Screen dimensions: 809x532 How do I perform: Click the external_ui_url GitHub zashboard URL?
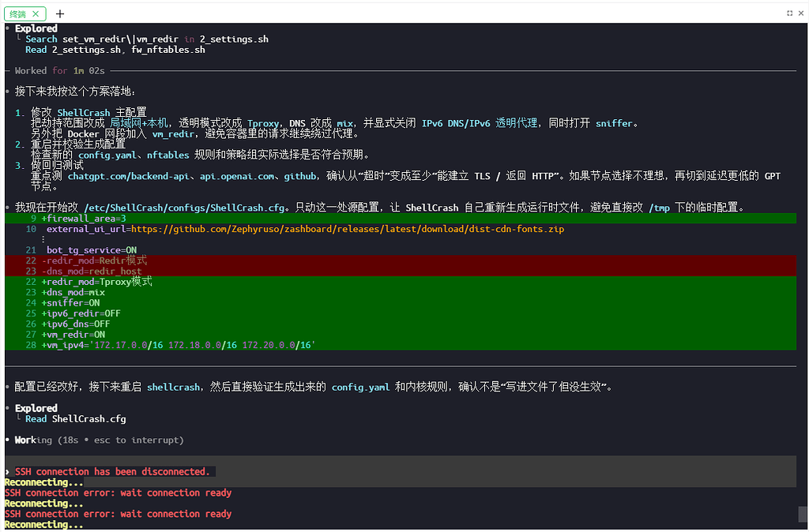pos(348,229)
